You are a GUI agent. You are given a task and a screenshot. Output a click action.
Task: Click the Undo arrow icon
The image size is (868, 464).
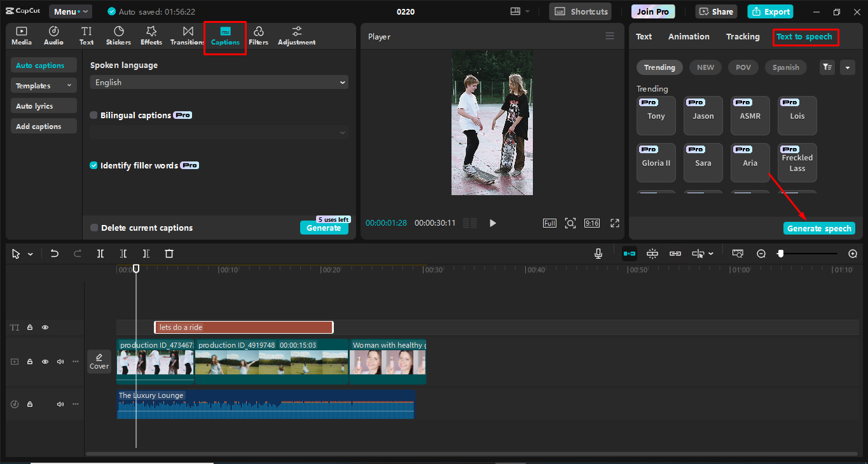[55, 254]
